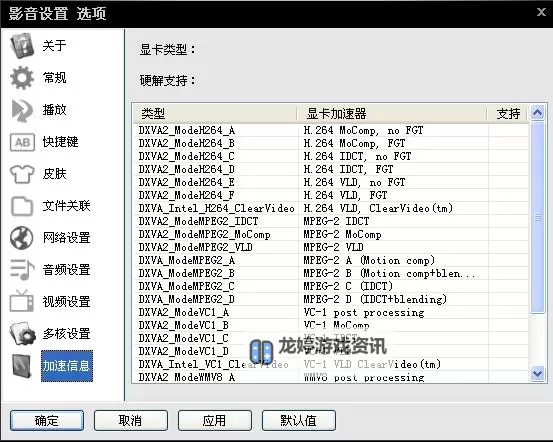Click the 多核设置 gear-cards icon
This screenshot has width=553, height=442.
click(x=22, y=333)
